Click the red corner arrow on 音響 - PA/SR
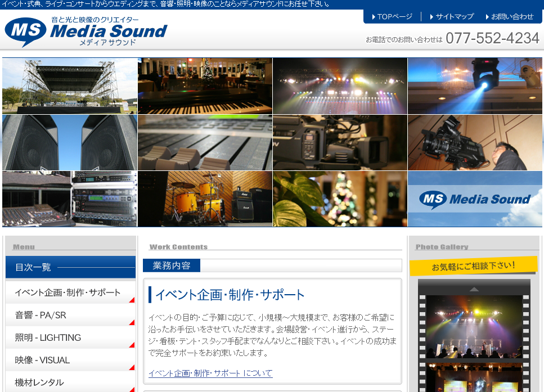 pyautogui.click(x=131, y=322)
